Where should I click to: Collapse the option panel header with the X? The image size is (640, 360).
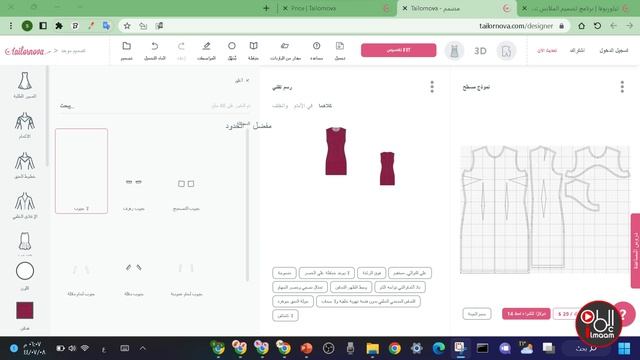pyautogui.click(x=247, y=80)
